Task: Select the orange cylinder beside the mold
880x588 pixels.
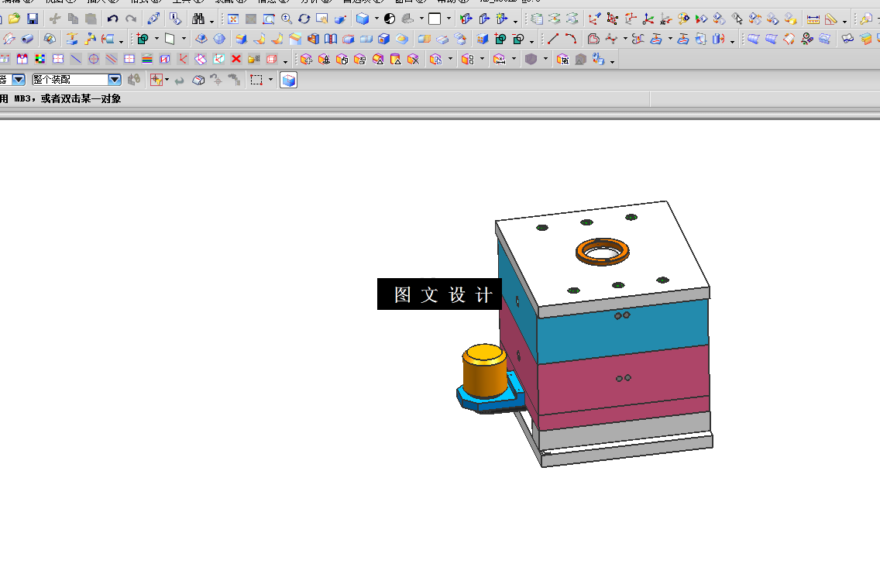Action: [x=484, y=370]
